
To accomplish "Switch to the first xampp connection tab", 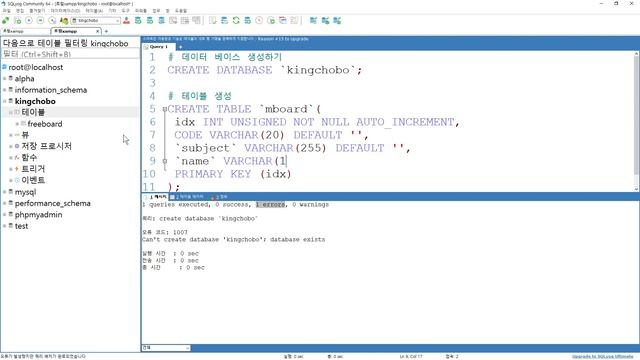I will coord(25,31).
